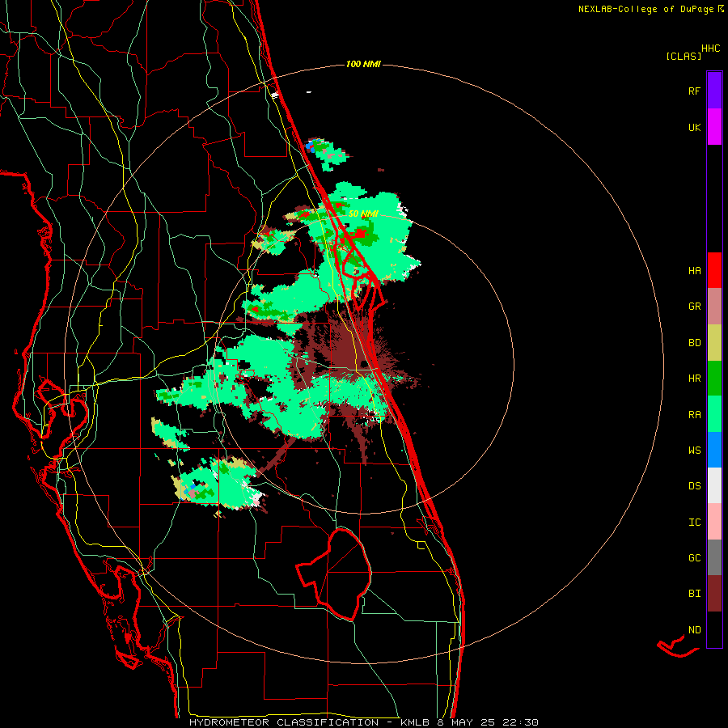This screenshot has width=728, height=728.
Task: Click the IC legend label
Action: 694,523
